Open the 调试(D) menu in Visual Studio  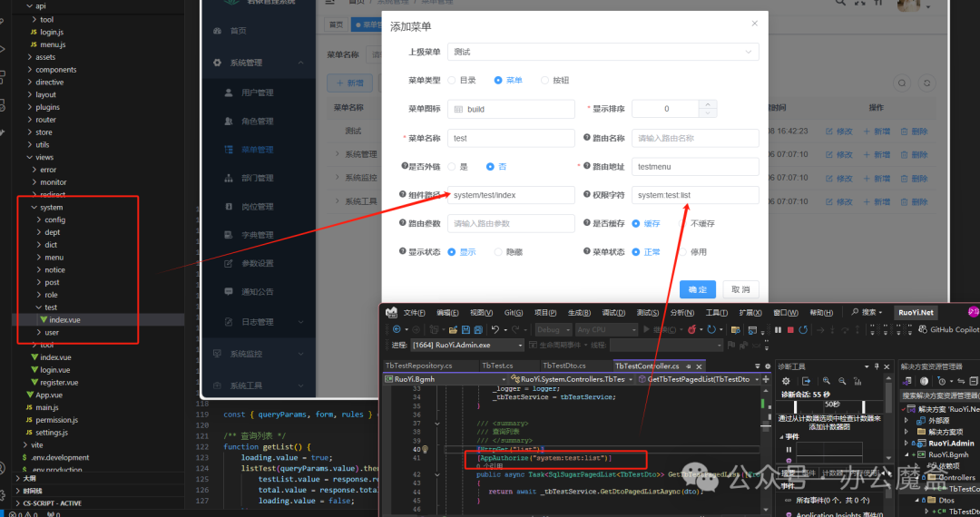pyautogui.click(x=613, y=313)
